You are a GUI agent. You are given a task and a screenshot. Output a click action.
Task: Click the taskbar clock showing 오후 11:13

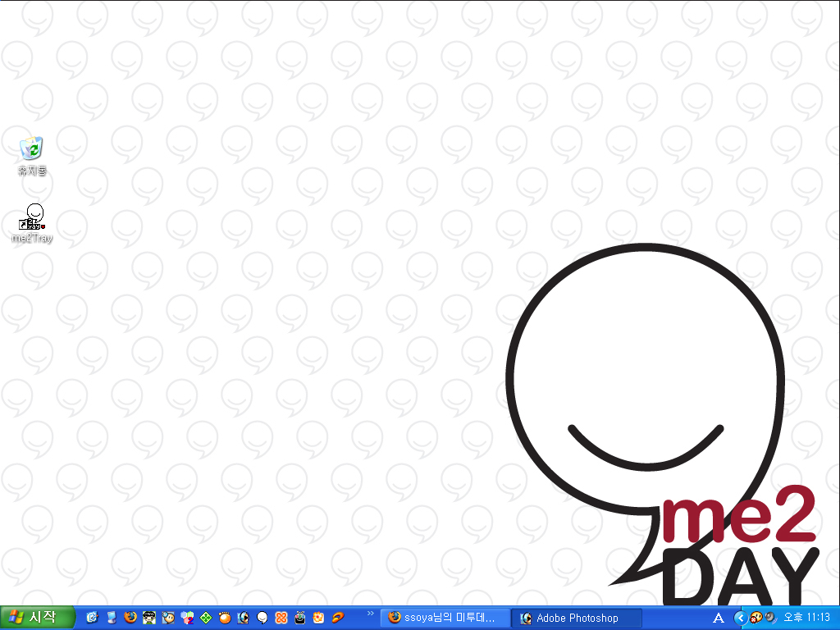806,618
